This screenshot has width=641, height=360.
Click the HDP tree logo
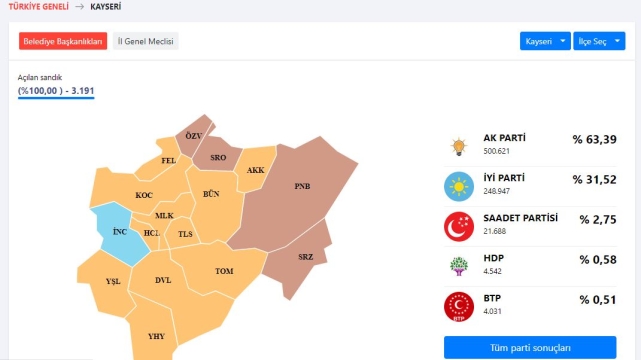pyautogui.click(x=459, y=266)
